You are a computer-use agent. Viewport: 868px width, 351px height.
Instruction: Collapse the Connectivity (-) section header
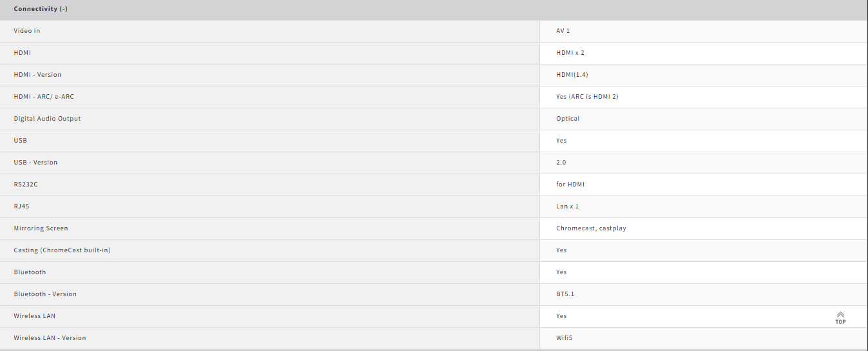click(x=41, y=9)
